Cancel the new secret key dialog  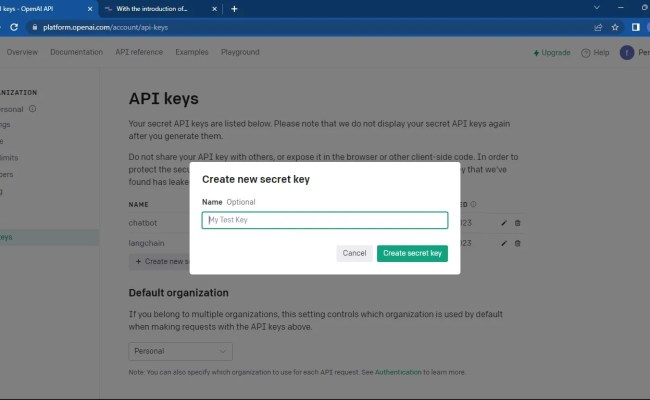pos(354,253)
